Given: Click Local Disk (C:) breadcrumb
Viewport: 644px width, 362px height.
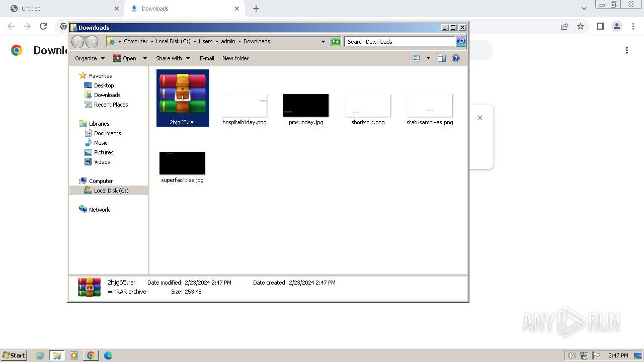Looking at the screenshot, I should [173, 41].
